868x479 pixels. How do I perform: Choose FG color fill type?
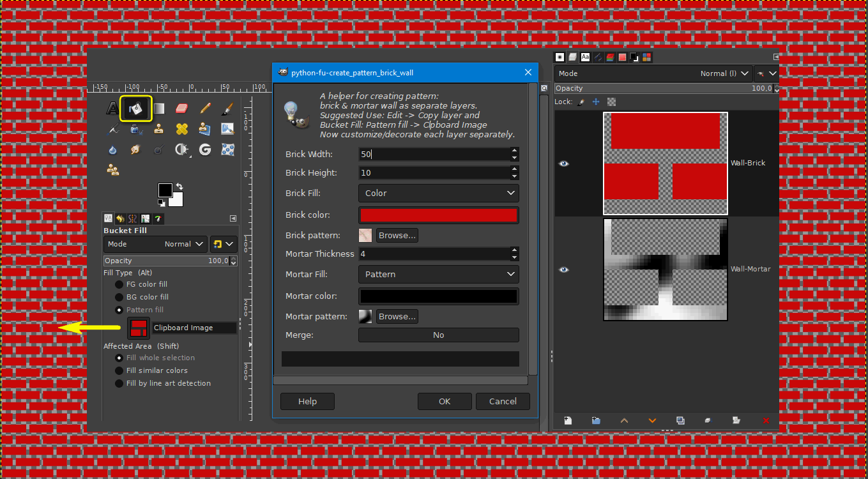[x=119, y=284]
